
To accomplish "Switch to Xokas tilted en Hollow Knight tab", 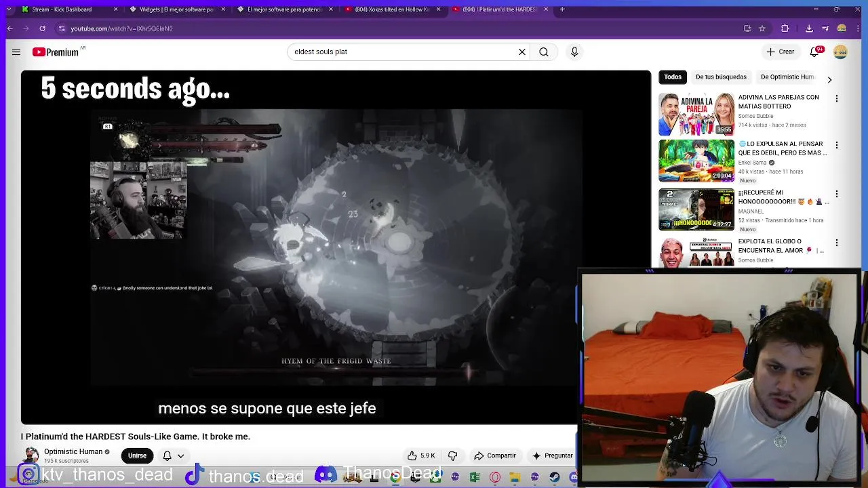I will click(393, 9).
